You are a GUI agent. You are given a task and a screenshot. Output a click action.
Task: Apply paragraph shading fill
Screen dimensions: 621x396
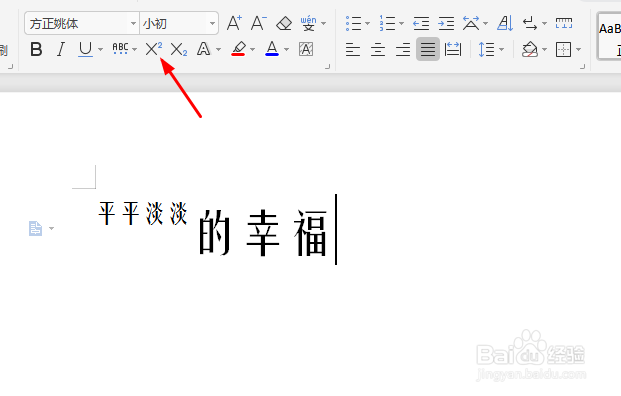(x=530, y=50)
